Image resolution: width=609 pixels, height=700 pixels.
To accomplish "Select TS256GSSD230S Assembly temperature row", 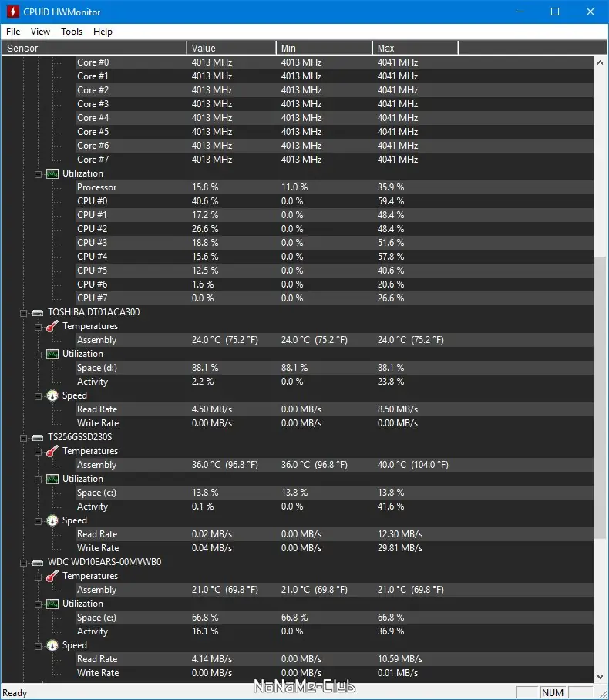I will [x=334, y=465].
